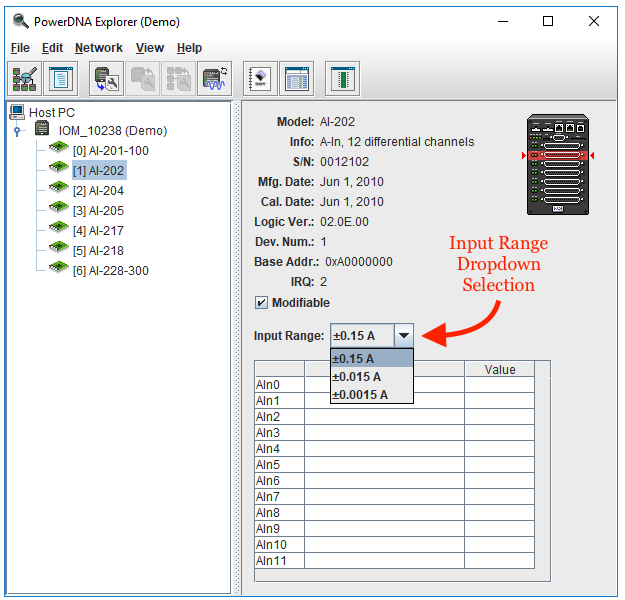Click the greyed store configuration icon

[x=142, y=79]
